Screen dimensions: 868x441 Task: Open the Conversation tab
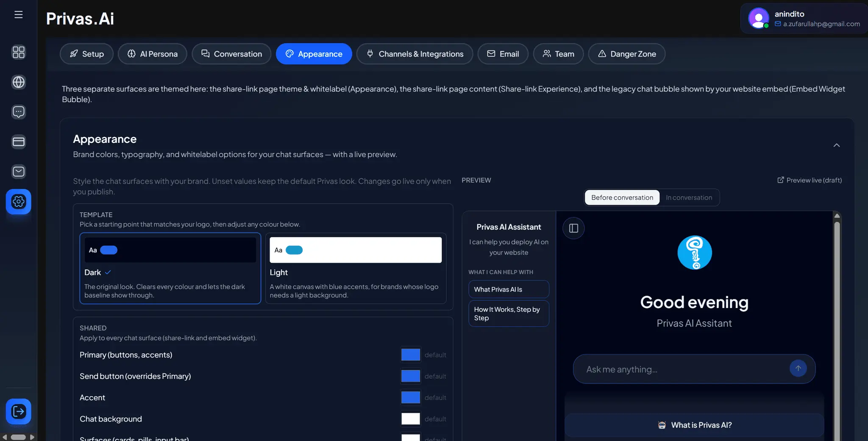(x=231, y=54)
